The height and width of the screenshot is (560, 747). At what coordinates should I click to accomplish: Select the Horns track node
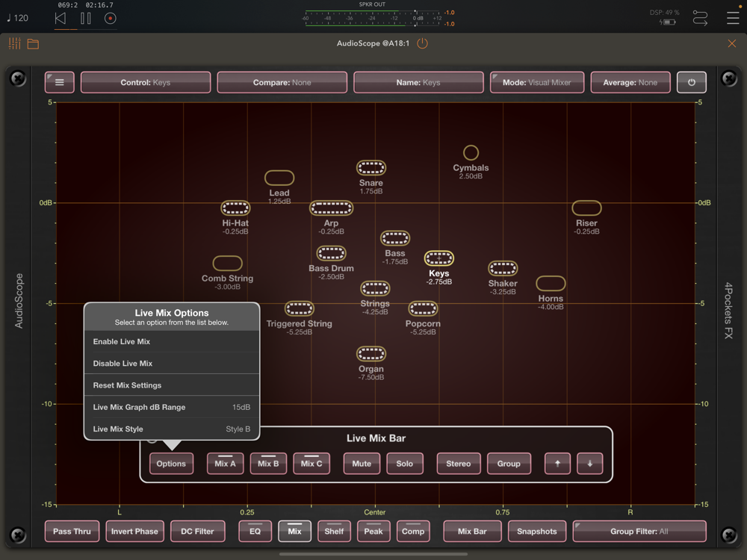point(551,283)
